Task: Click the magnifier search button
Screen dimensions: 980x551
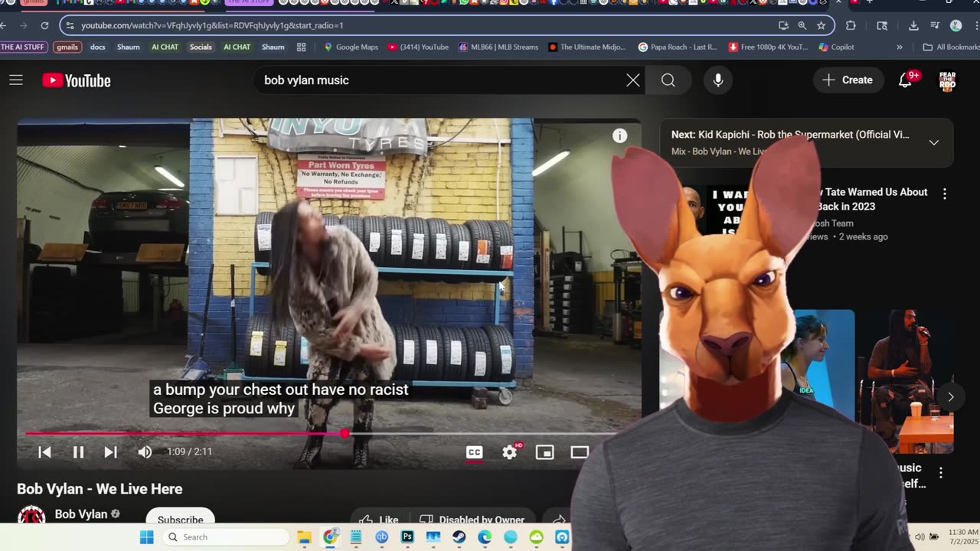Action: (668, 80)
